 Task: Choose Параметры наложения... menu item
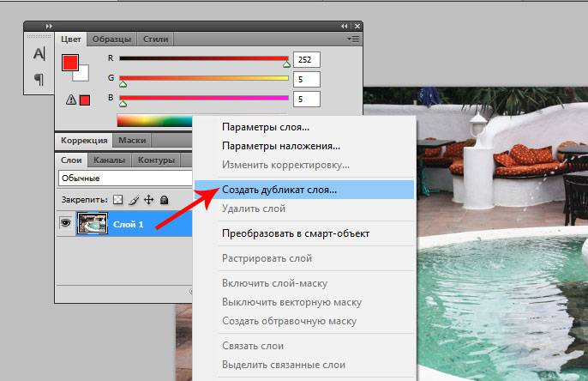click(x=281, y=146)
